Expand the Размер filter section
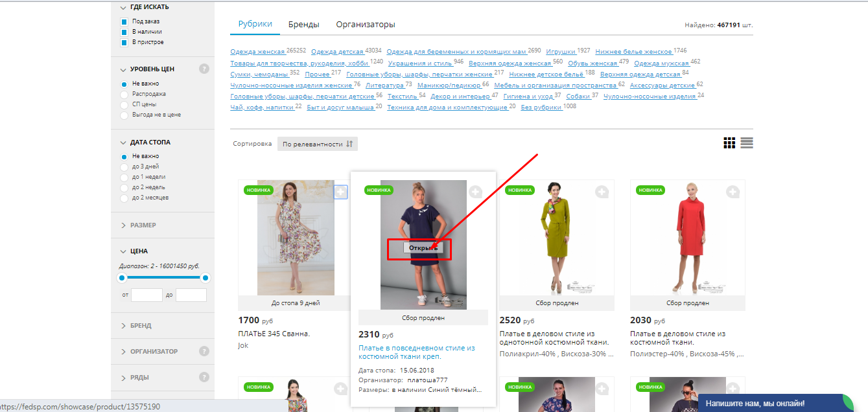The height and width of the screenshot is (412, 868). point(143,225)
